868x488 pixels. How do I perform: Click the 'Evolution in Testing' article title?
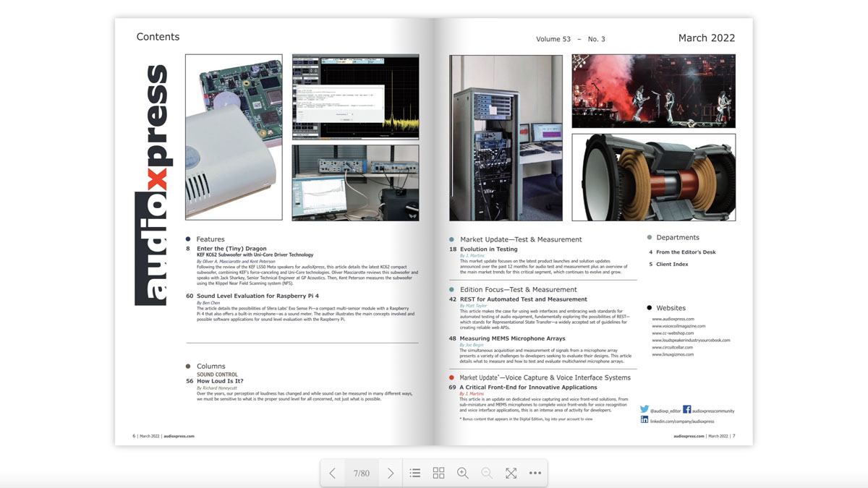click(x=488, y=249)
